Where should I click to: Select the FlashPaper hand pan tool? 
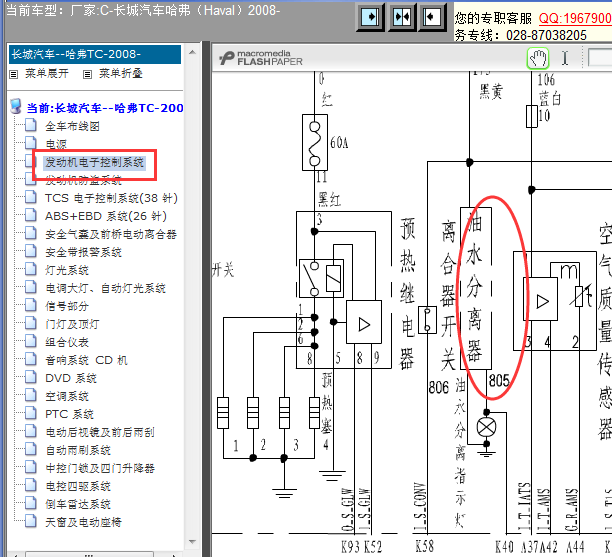coord(538,59)
